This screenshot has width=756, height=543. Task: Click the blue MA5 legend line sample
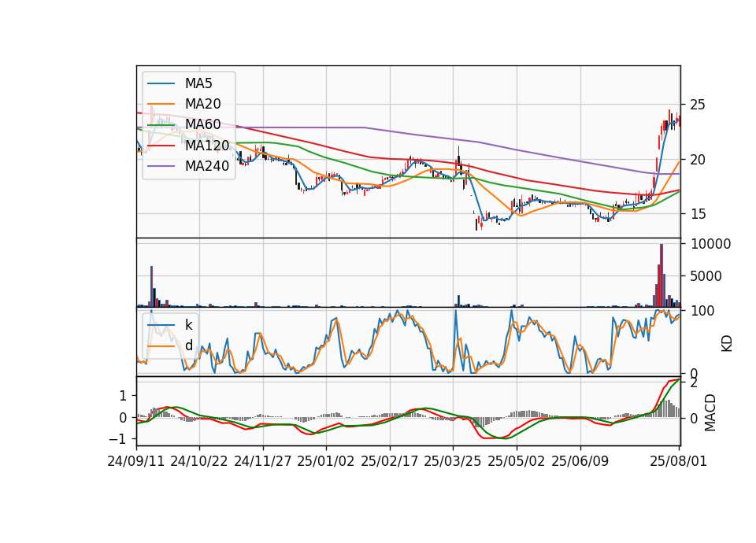pyautogui.click(x=161, y=84)
